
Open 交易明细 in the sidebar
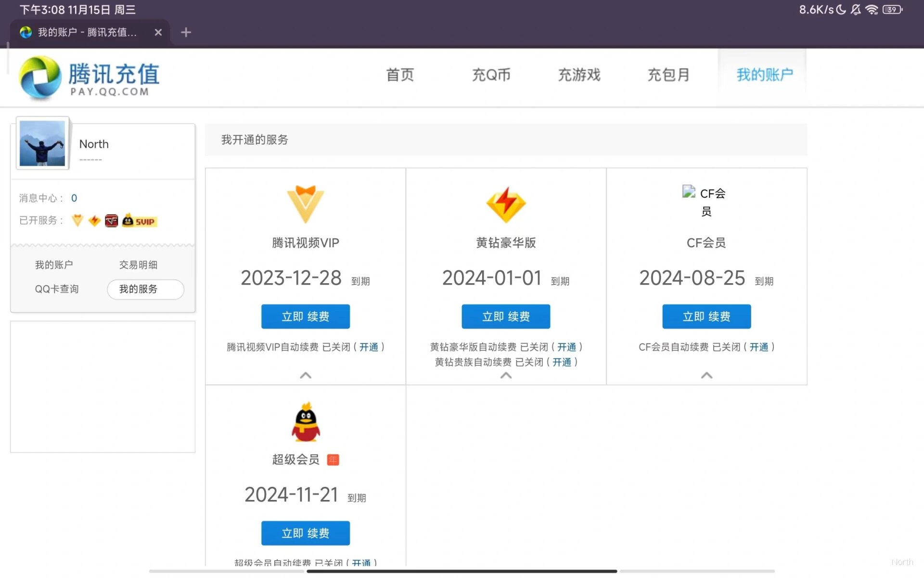138,264
